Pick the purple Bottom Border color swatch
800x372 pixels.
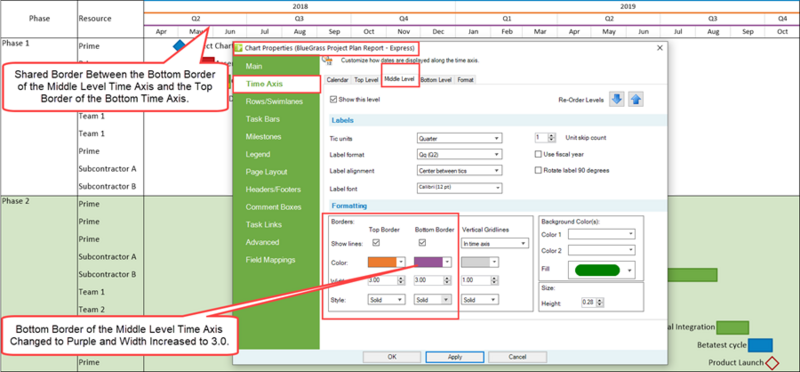pyautogui.click(x=428, y=262)
